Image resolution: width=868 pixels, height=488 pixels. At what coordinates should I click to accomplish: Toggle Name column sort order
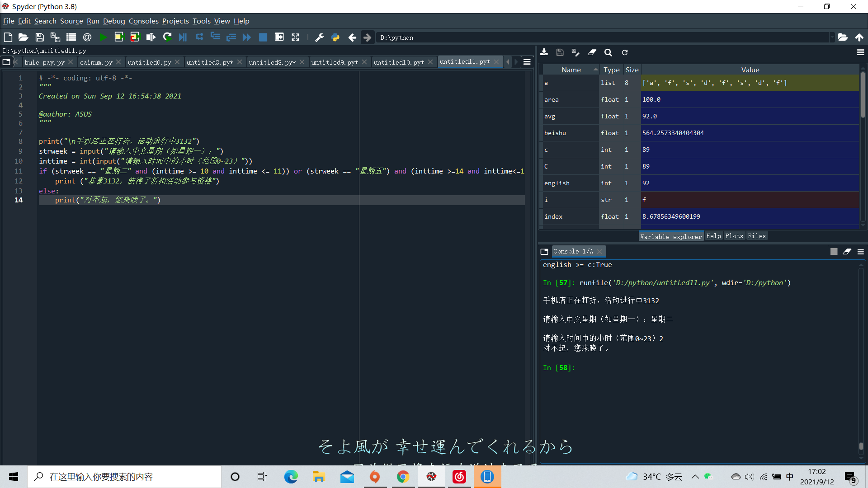pos(571,70)
